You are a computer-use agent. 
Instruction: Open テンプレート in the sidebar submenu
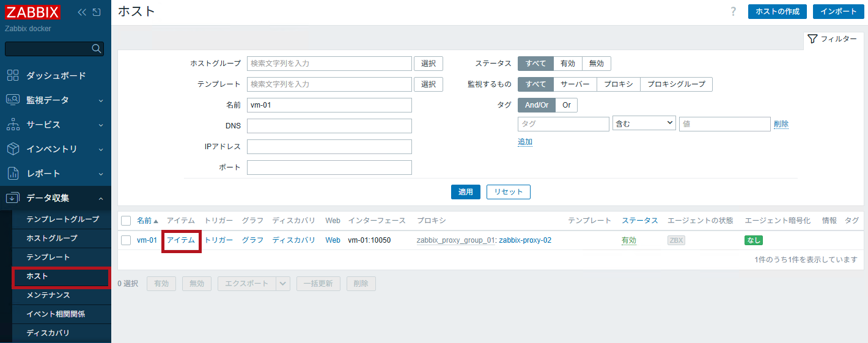pyautogui.click(x=48, y=257)
